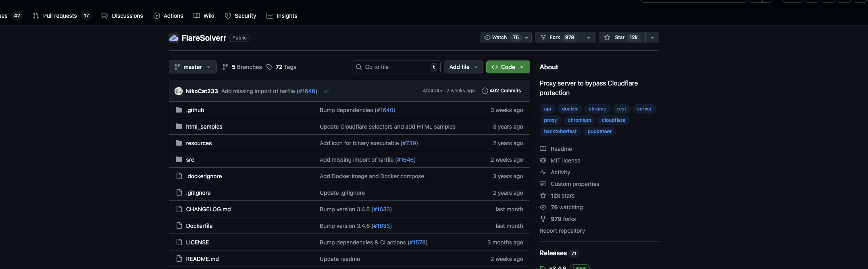Star the FlareSolverr repository
Screen dimensions: 868x269
(x=622, y=38)
